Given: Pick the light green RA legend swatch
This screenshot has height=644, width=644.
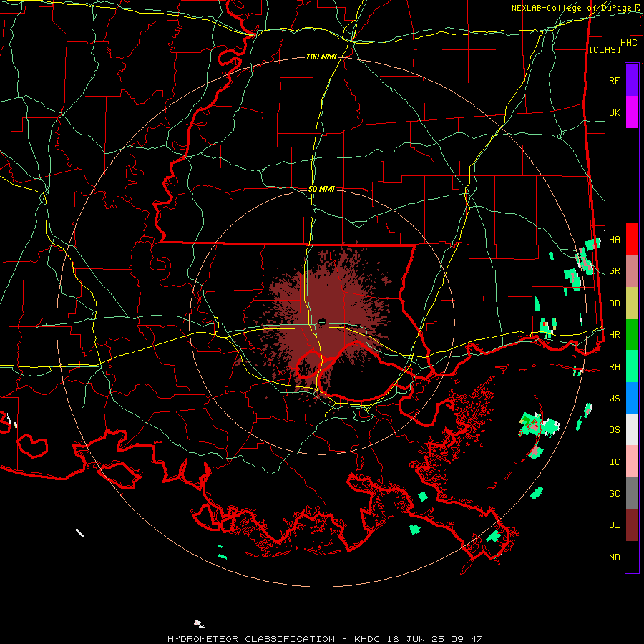Looking at the screenshot, I should tap(632, 366).
